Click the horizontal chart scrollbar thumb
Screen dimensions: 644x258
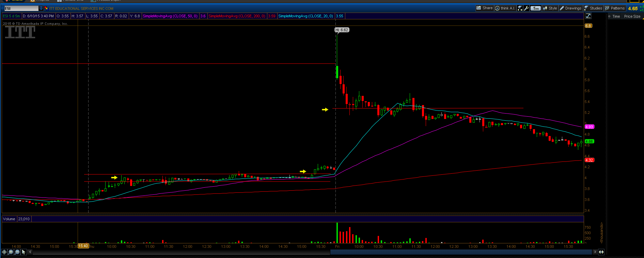coord(461,252)
